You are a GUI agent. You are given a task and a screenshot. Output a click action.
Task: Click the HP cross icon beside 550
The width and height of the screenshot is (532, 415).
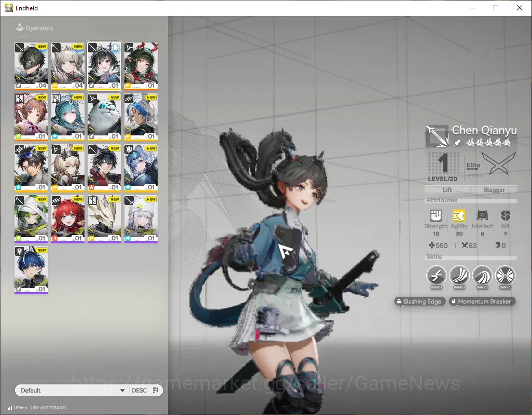tap(431, 245)
